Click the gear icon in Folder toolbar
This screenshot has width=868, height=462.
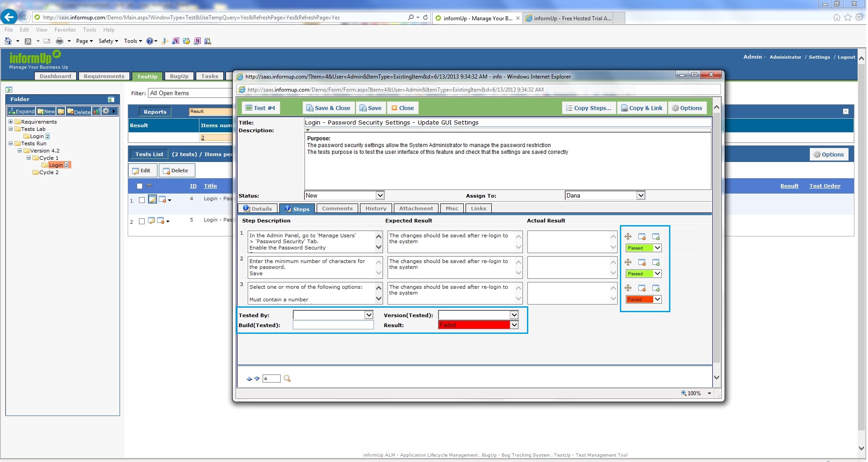point(106,111)
